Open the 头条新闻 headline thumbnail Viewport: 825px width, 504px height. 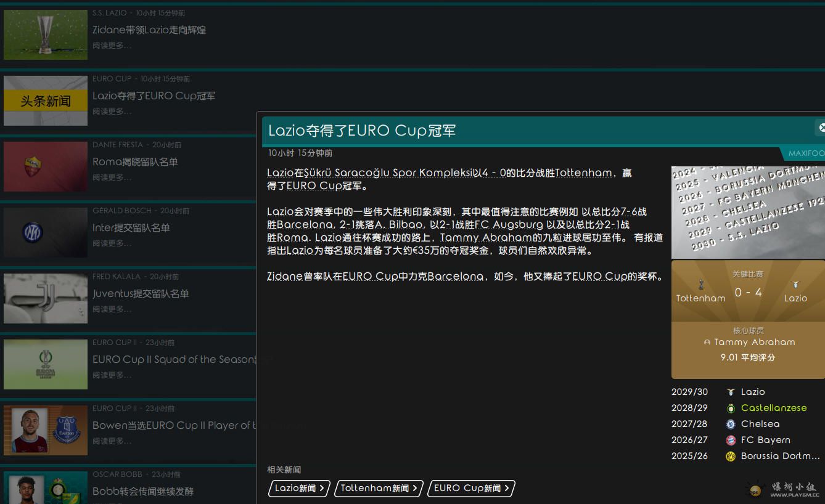click(x=46, y=100)
